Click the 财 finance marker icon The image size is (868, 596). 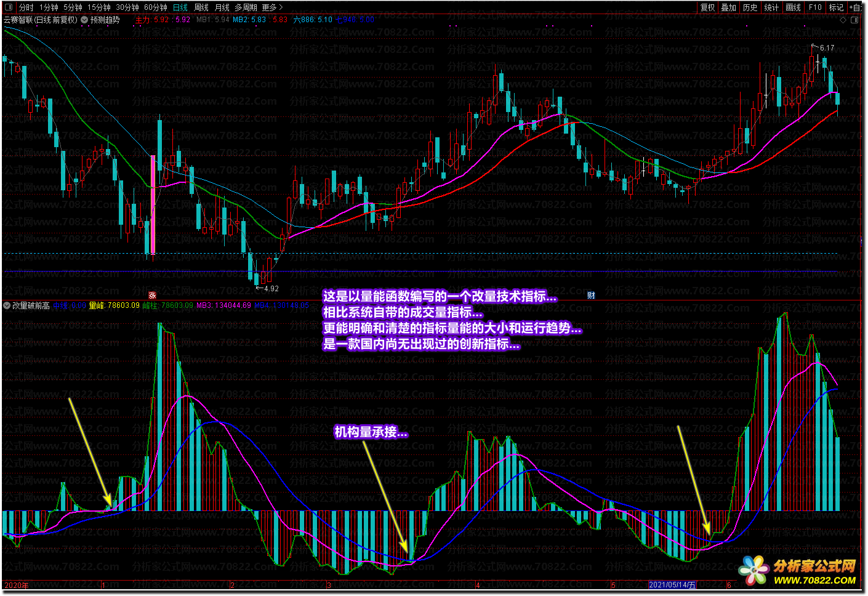coord(591,296)
